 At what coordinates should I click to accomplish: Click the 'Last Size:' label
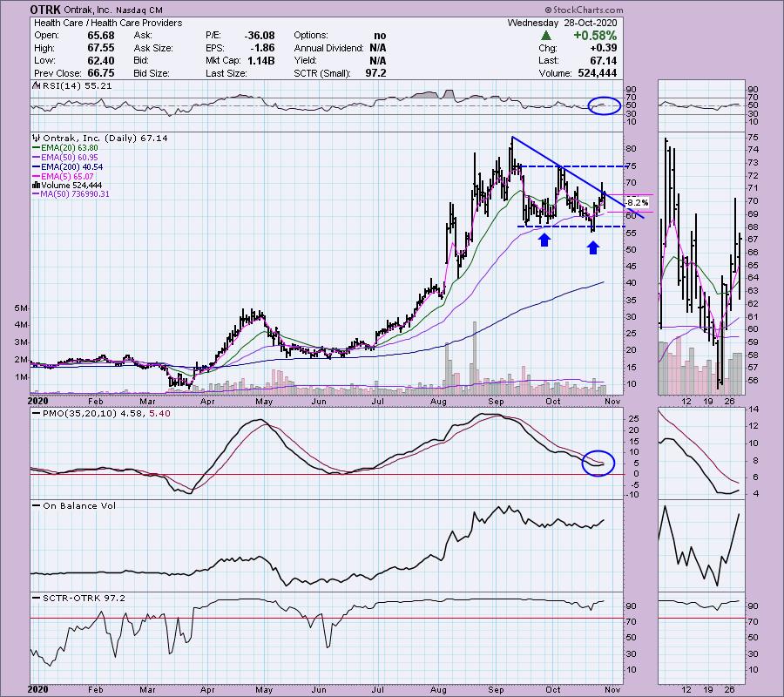click(x=226, y=73)
